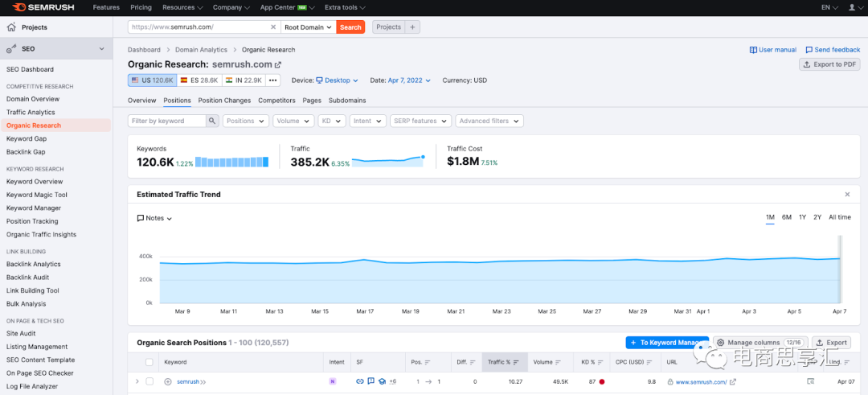Switch to the Pages tab

312,101
